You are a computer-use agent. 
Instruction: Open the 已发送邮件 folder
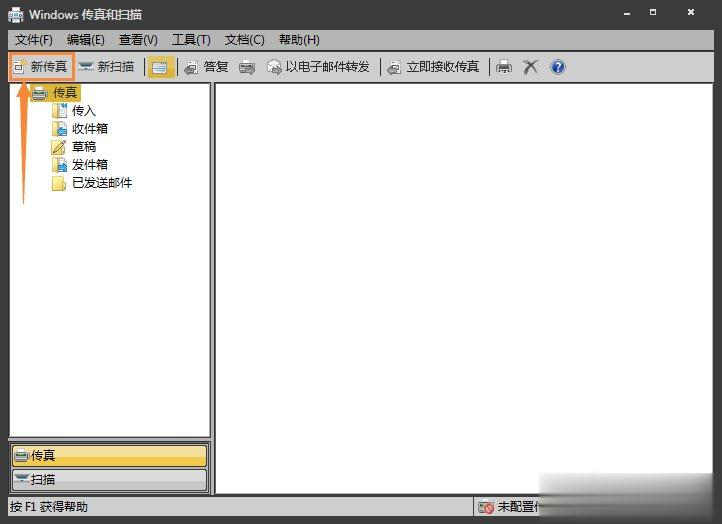[x=102, y=183]
